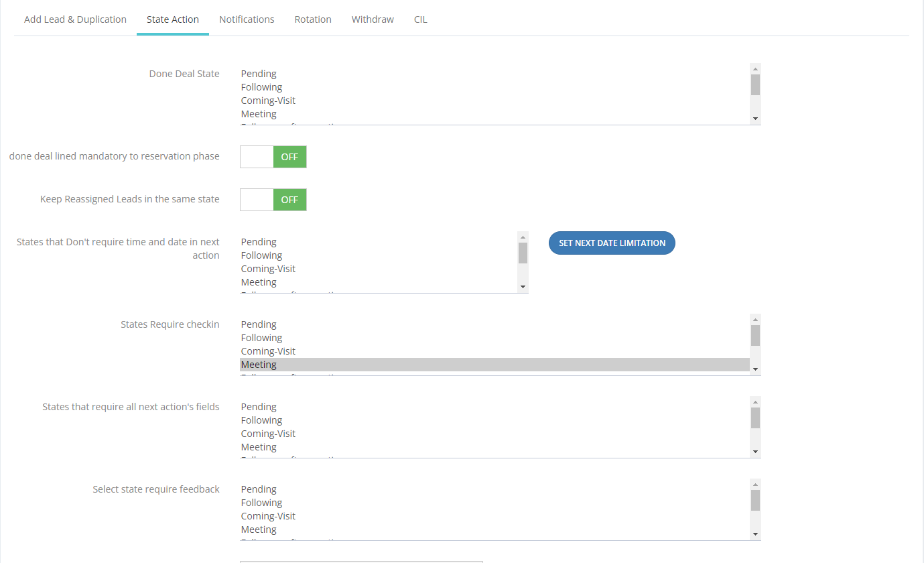
Task: Select Coming-Visit in Done Deal State list
Action: pos(494,101)
